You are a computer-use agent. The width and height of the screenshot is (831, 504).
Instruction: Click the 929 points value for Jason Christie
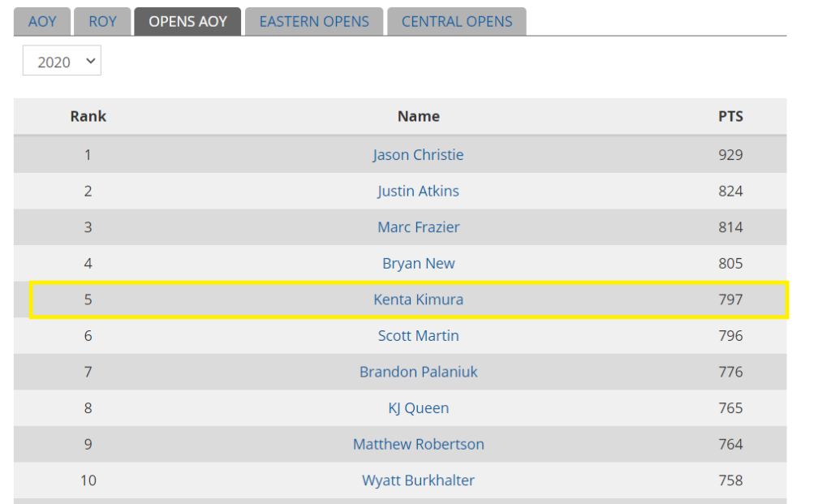(x=730, y=155)
